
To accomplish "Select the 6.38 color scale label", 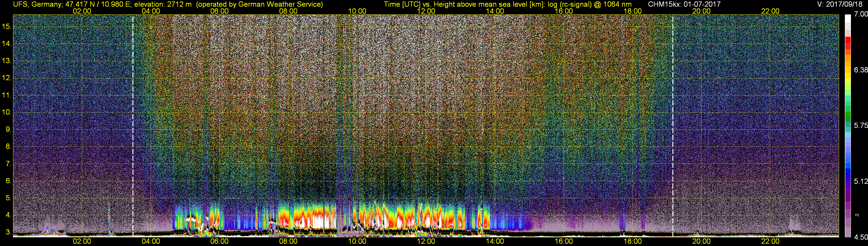I will pos(861,70).
